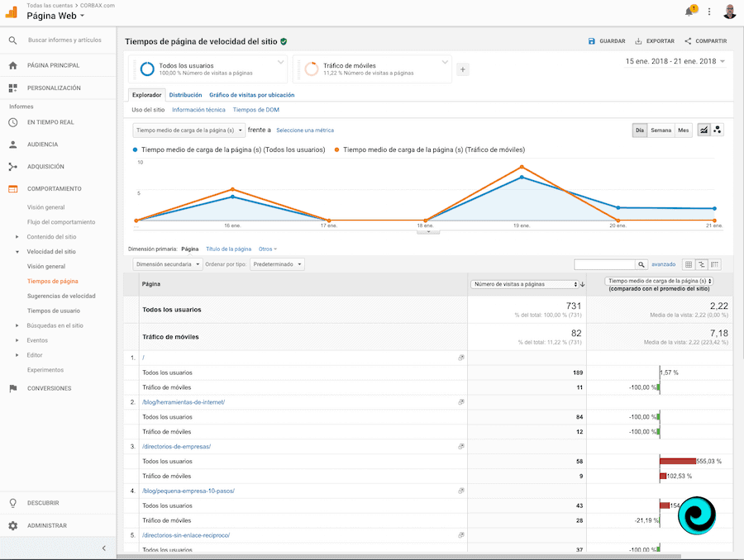Image resolution: width=744 pixels, height=560 pixels.
Task: Open the date range picker
Action: coord(675,62)
